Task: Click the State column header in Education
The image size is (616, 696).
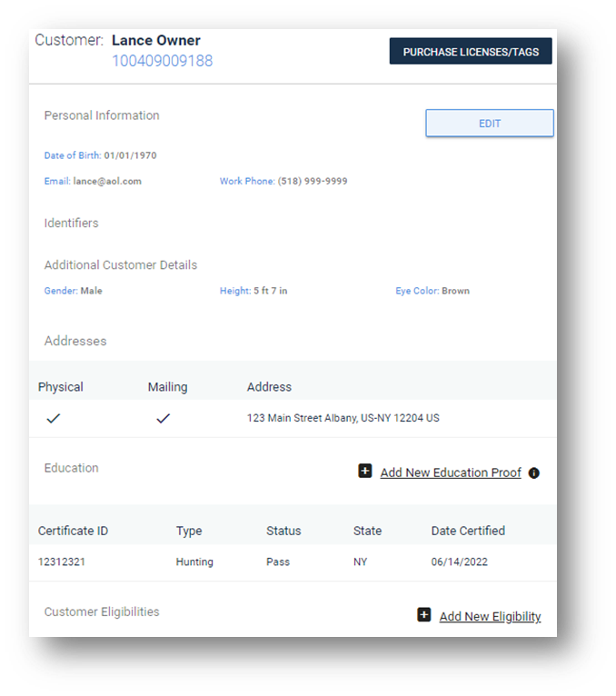Action: pos(367,531)
